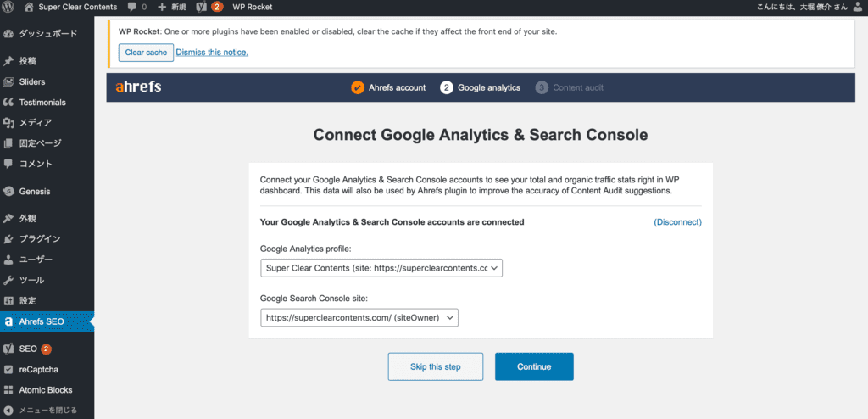Screen dimensions: 868x419
Task: Click the Yoast SEO icon in admin bar
Action: point(201,7)
